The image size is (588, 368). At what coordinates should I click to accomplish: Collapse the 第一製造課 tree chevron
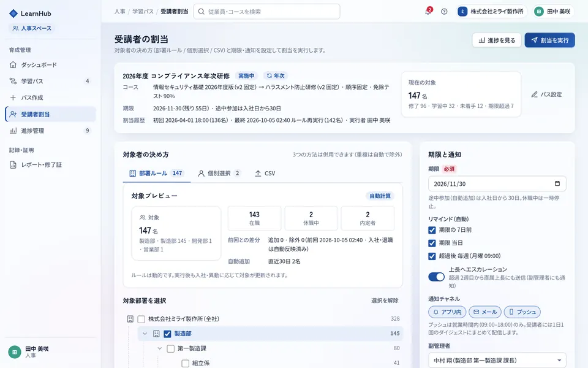tap(159, 348)
